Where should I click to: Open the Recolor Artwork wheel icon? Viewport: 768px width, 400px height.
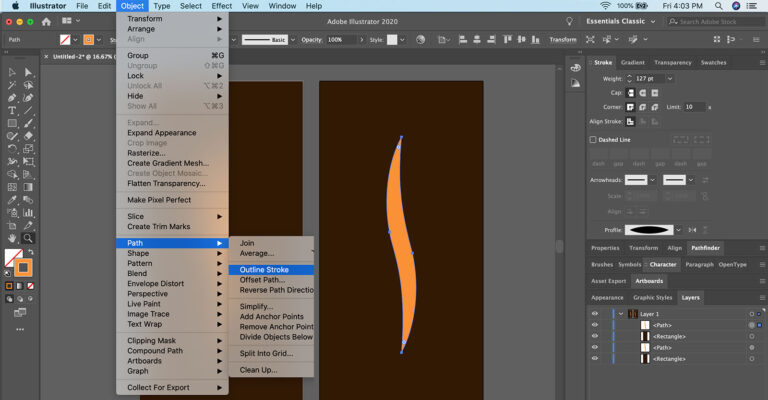pos(420,40)
